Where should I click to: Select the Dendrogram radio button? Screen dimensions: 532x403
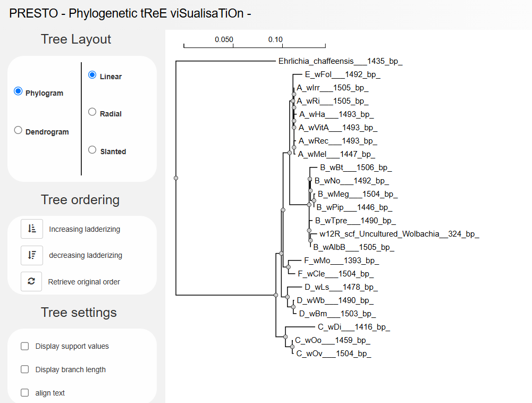click(x=18, y=130)
